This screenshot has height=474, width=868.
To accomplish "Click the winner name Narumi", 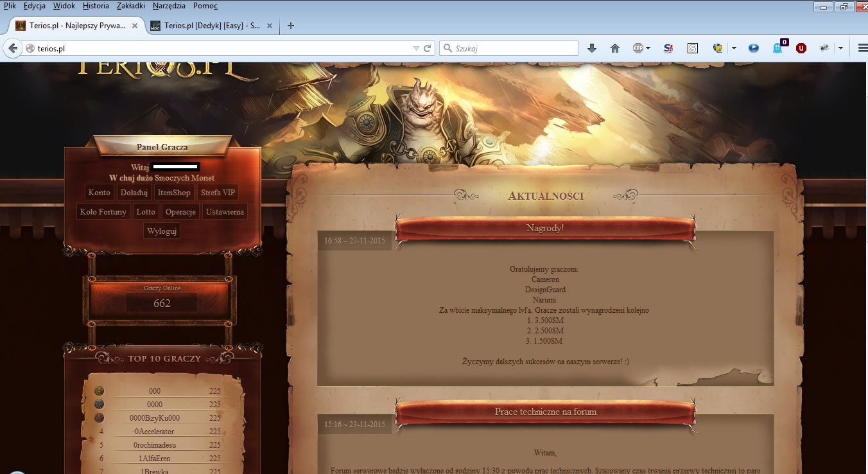I will [x=545, y=300].
